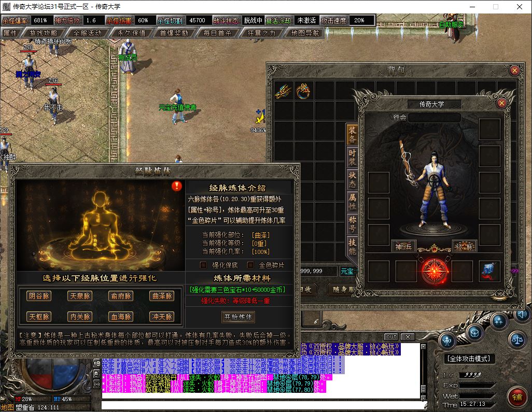
Task: Open the 狂暴之力 menu
Action: click(261, 33)
